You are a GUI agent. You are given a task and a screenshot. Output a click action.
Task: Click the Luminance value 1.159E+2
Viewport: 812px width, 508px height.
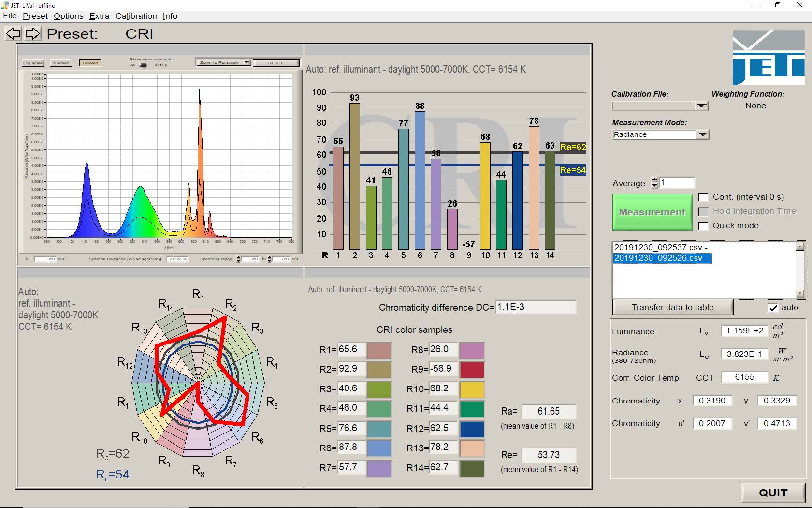[x=744, y=331]
